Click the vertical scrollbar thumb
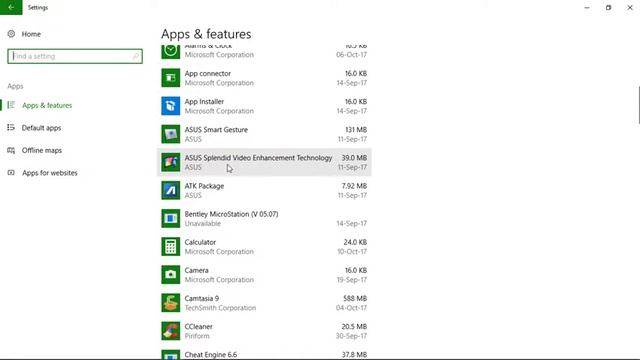This screenshot has height=360, width=640. pyautogui.click(x=639, y=104)
